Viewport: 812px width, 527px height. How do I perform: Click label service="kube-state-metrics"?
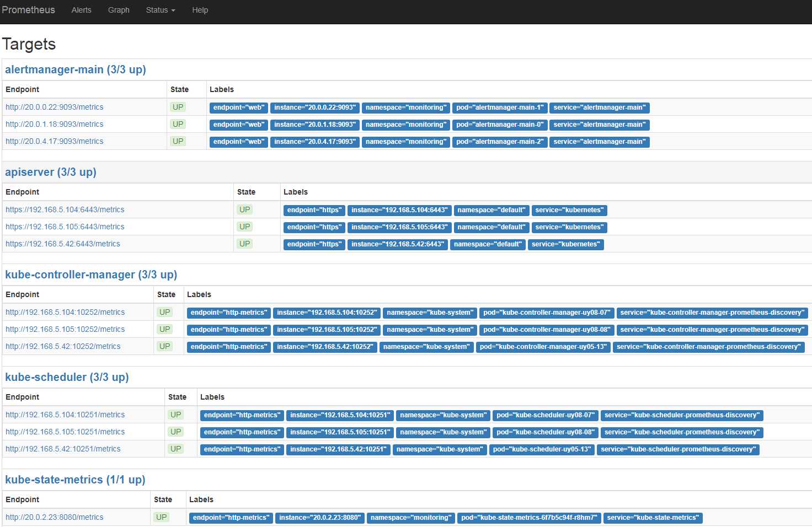[653, 518]
